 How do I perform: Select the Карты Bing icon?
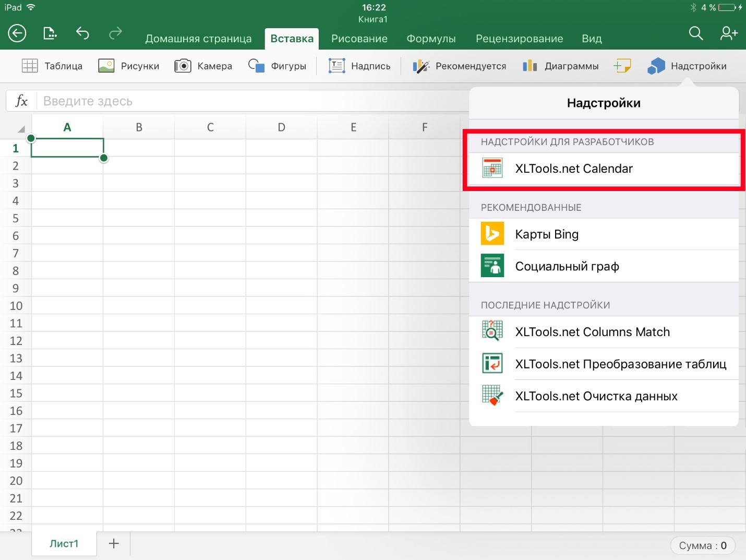pyautogui.click(x=492, y=234)
